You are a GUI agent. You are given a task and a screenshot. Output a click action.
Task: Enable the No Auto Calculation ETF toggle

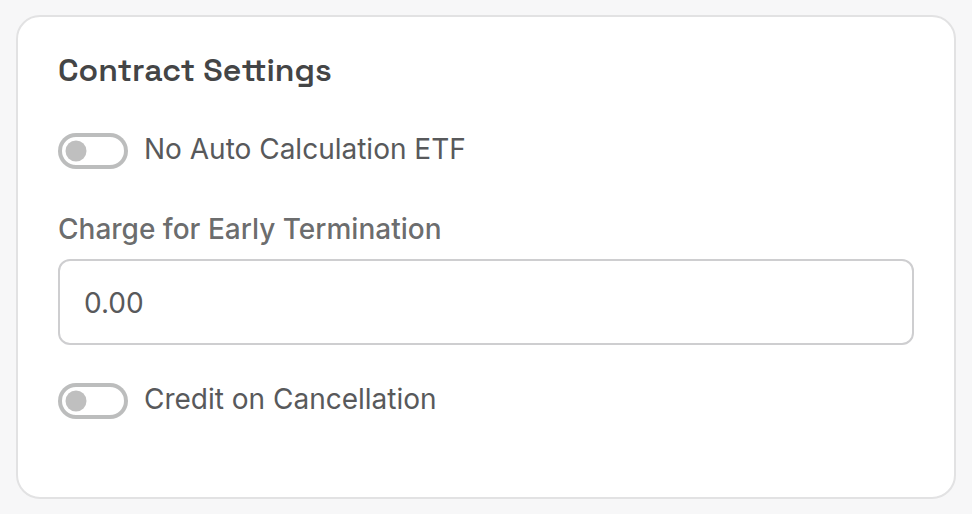(x=93, y=151)
